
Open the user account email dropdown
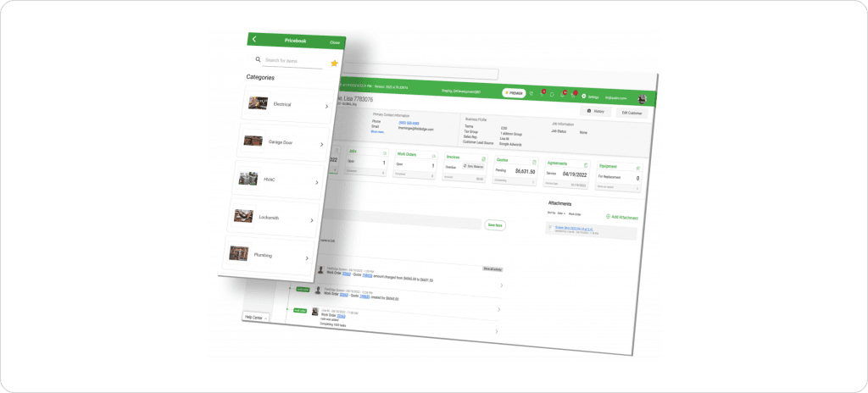pos(615,98)
